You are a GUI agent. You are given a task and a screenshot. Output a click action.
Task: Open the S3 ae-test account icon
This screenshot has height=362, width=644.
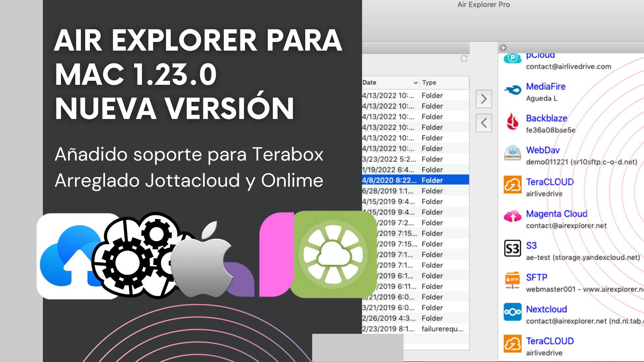tap(512, 248)
